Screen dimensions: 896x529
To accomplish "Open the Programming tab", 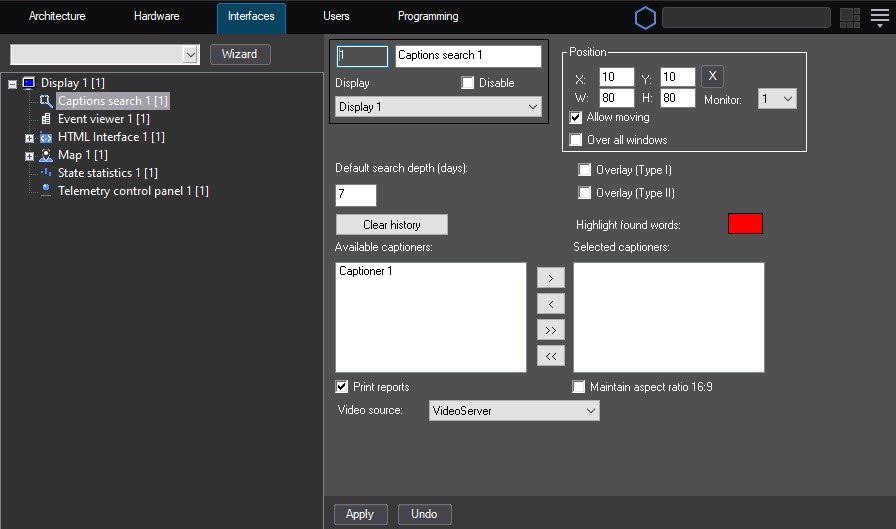I will coord(428,17).
